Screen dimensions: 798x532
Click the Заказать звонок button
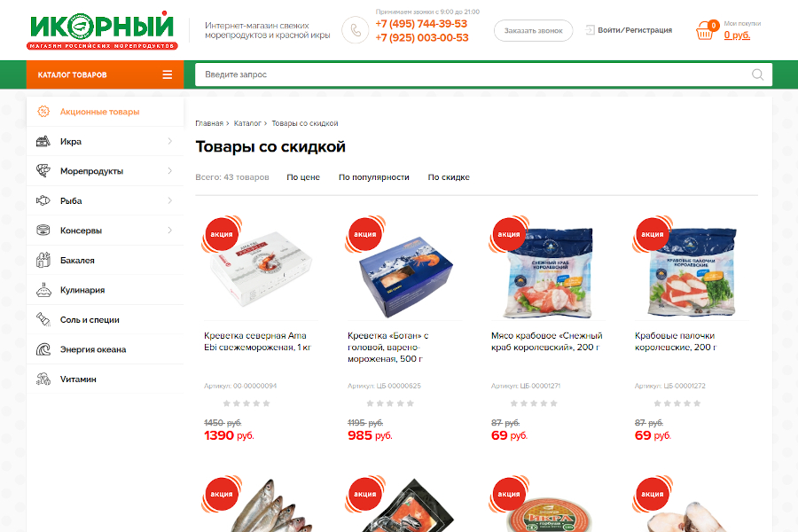tap(534, 30)
